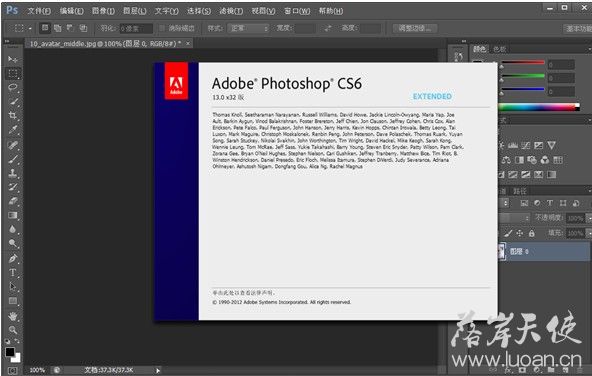
Task: Switch to the 色板 tab
Action: (499, 49)
